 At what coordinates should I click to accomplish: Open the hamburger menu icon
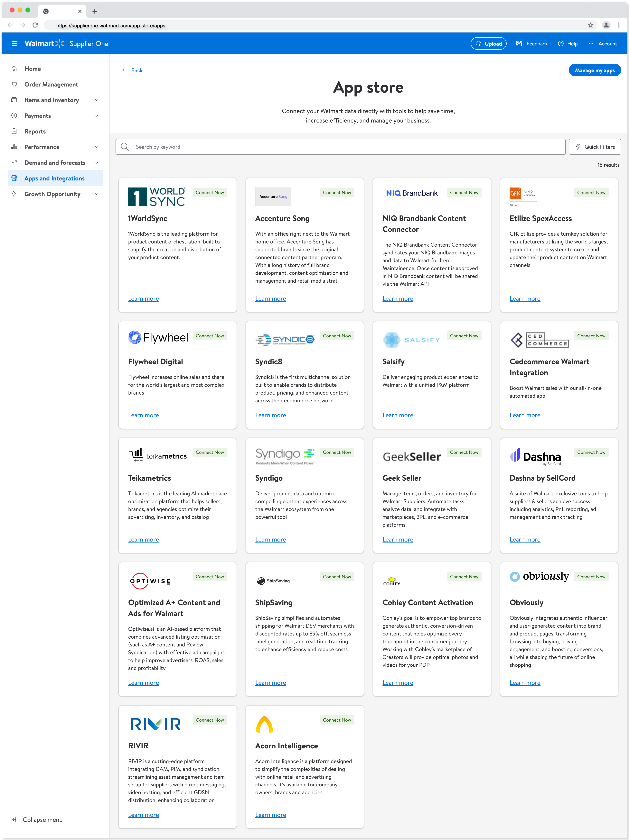[14, 44]
